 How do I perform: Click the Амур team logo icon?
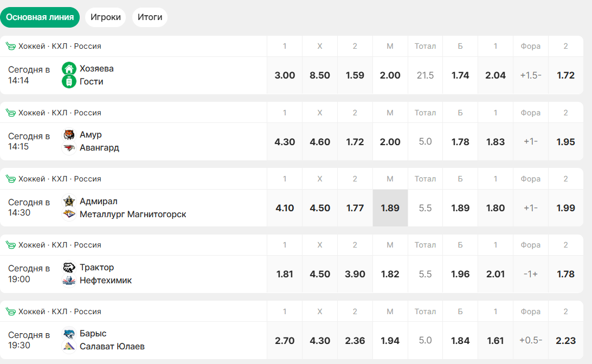[x=69, y=135]
